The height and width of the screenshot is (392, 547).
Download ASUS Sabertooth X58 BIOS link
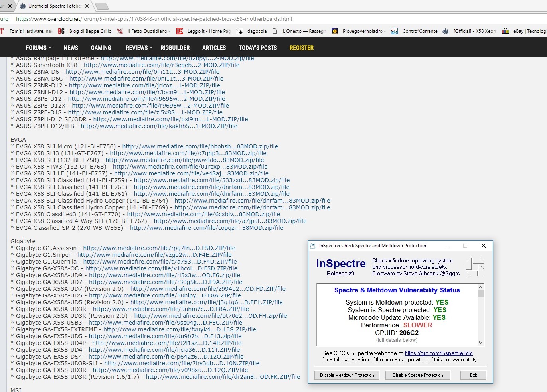click(x=162, y=65)
